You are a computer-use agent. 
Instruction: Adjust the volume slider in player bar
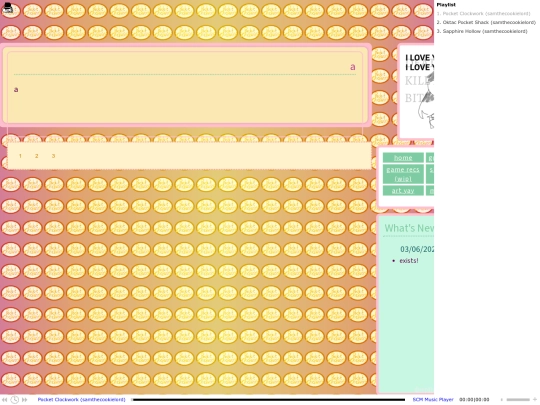[518, 399]
